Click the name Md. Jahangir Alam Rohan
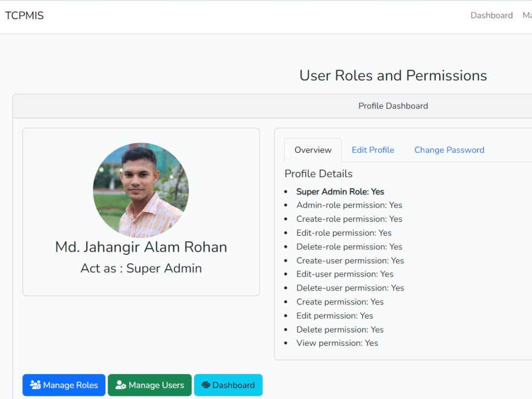Screen dimensions: 532x399 click(141, 247)
